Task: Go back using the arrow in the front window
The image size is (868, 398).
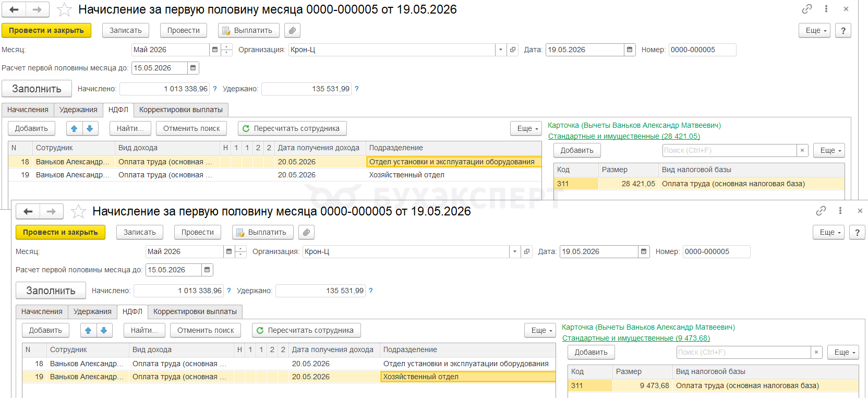Action: tap(28, 211)
